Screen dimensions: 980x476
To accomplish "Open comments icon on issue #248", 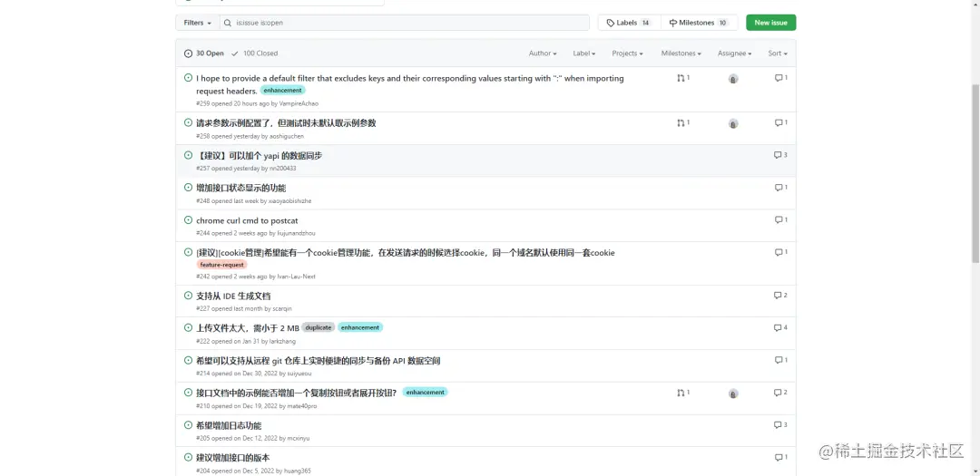I will tap(780, 188).
